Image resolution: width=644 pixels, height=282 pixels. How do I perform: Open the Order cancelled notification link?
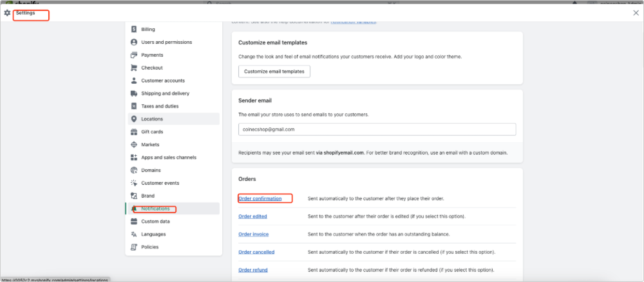(256, 252)
